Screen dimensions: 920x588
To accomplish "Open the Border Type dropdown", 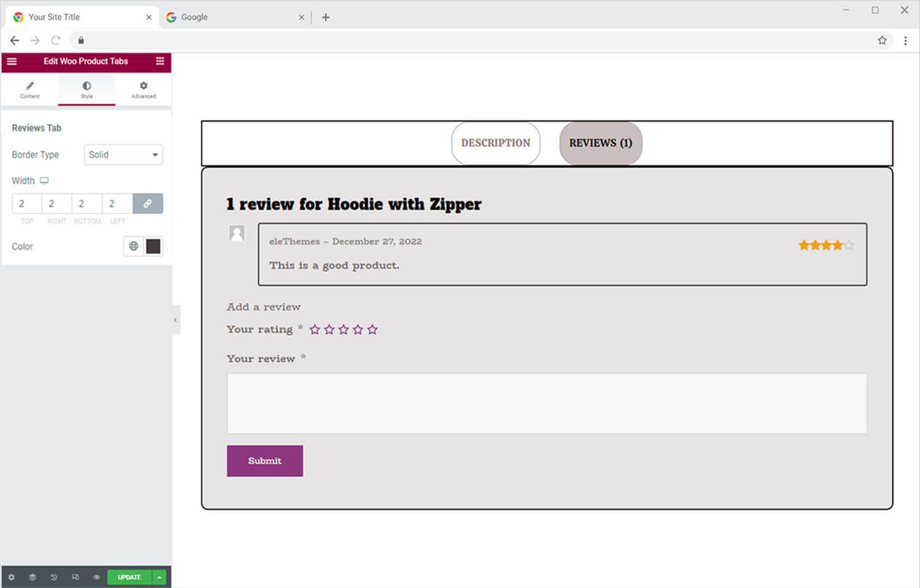I will tap(123, 155).
